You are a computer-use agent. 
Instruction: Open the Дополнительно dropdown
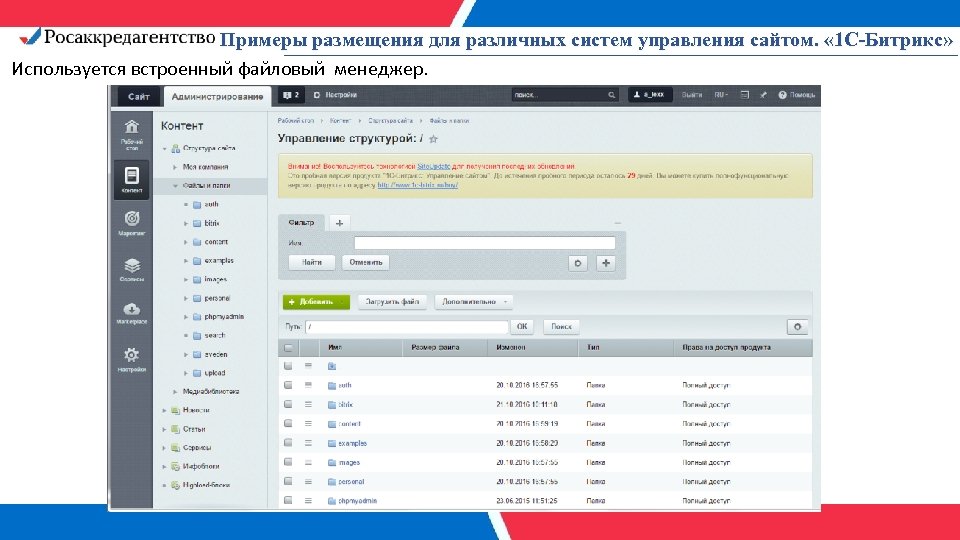pyautogui.click(x=474, y=302)
